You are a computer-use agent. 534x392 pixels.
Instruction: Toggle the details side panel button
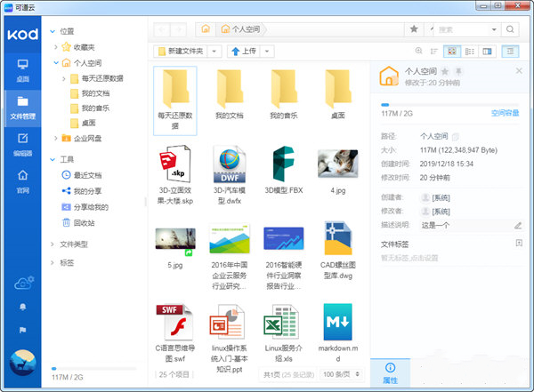(x=510, y=52)
